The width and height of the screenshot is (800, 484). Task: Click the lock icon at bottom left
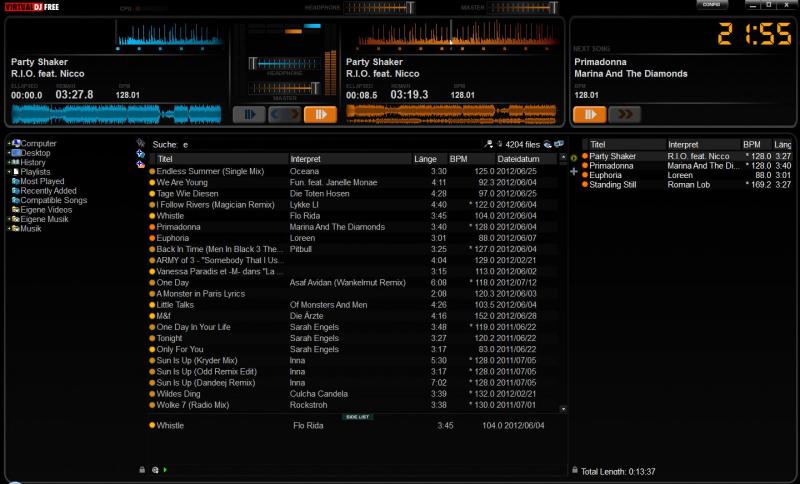point(142,469)
